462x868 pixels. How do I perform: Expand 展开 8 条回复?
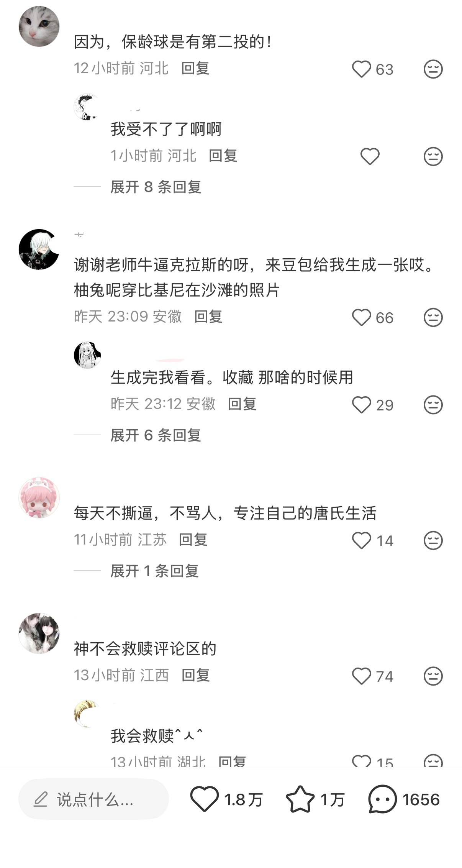pos(156,187)
